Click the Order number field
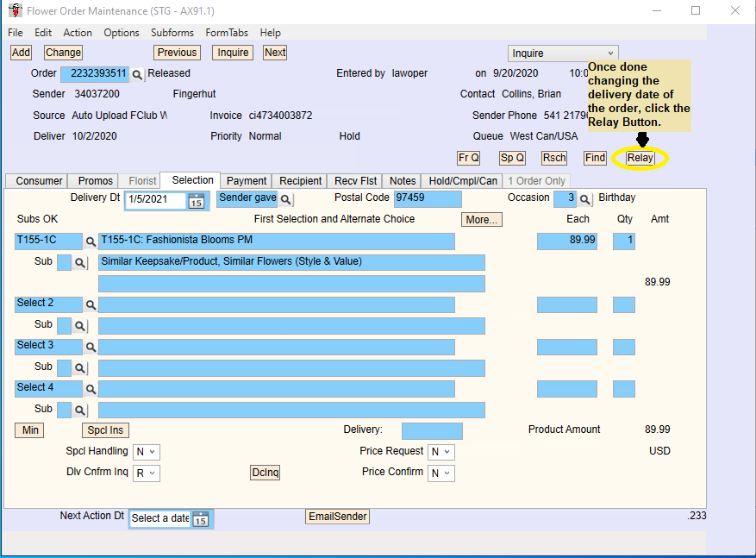The image size is (756, 558). pos(95,75)
